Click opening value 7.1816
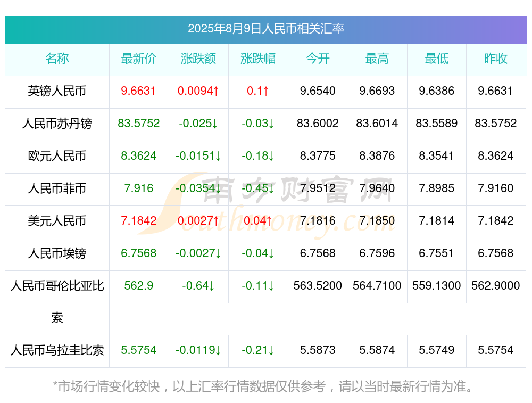 point(318,221)
